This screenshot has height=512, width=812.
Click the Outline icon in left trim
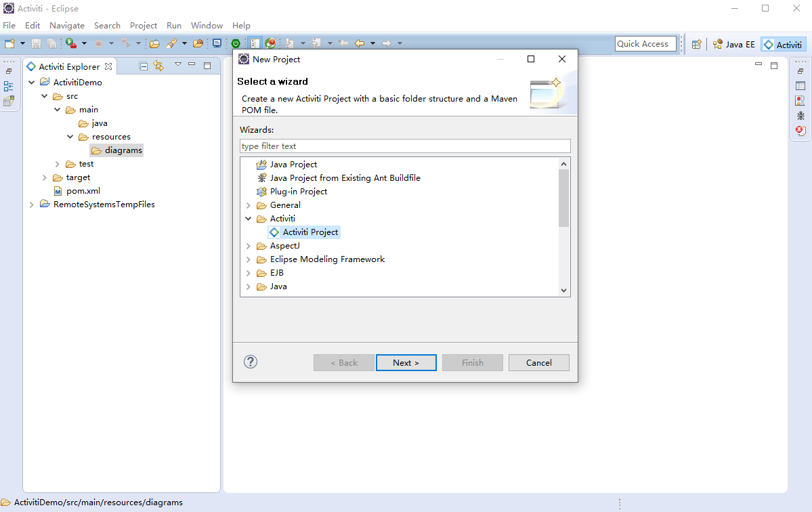[x=9, y=86]
